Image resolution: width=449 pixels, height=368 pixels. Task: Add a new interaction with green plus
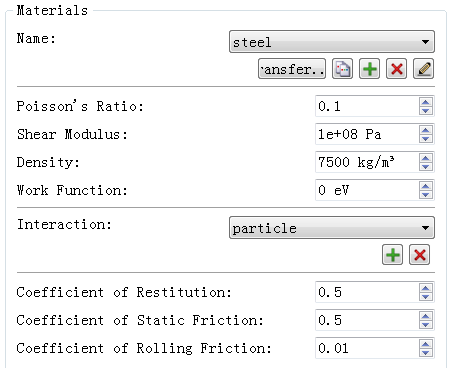tap(392, 255)
